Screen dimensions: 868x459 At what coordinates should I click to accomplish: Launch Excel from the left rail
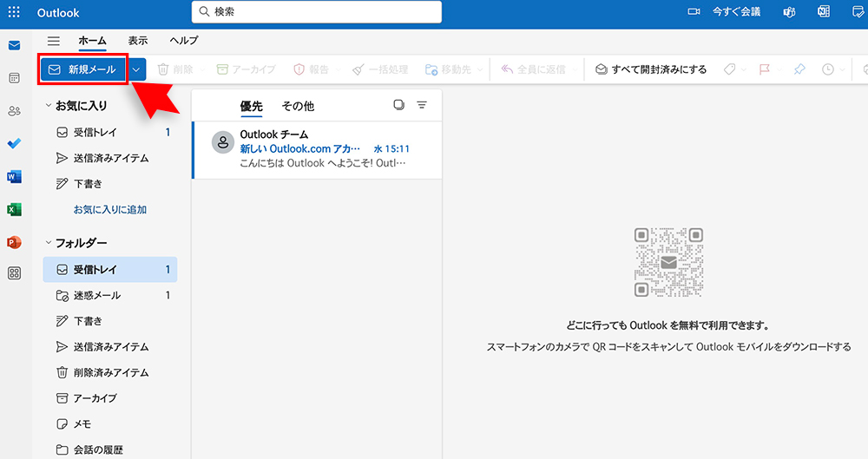[x=15, y=209]
